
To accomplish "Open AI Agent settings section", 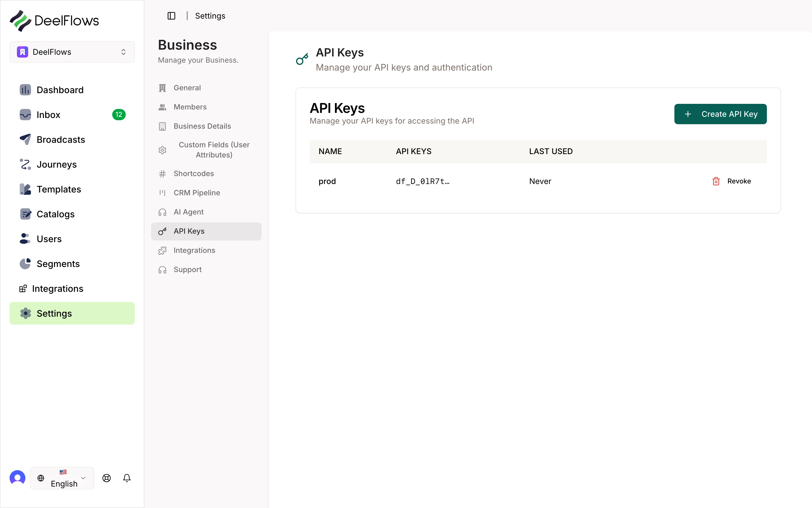I will click(206, 212).
